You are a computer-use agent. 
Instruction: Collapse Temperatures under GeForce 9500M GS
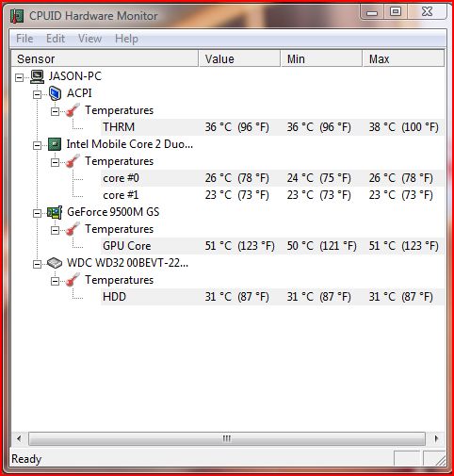(x=55, y=230)
